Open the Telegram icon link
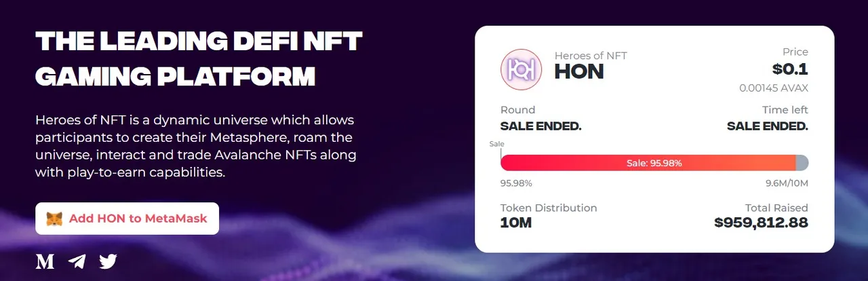868x281 pixels. [77, 261]
